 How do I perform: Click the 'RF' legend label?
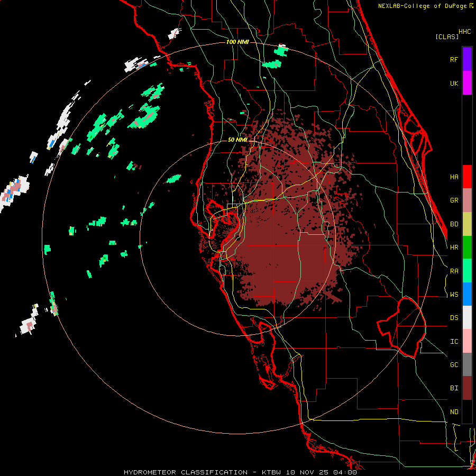[454, 59]
